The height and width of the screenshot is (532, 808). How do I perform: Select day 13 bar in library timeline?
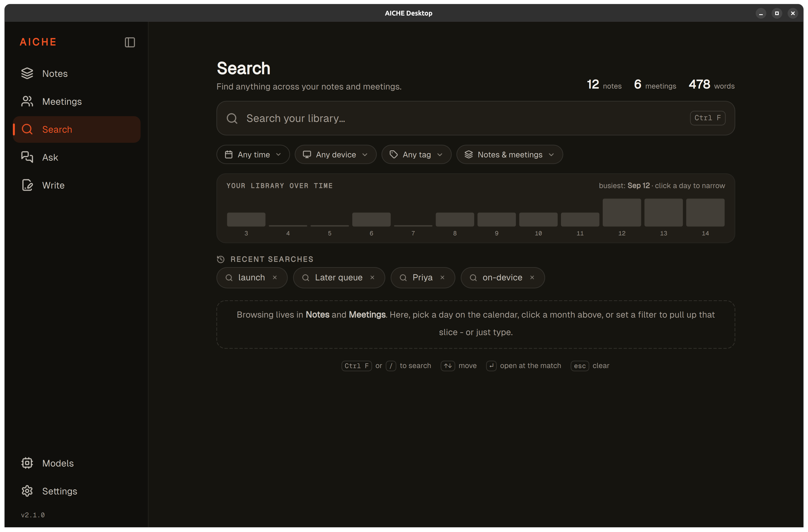click(x=664, y=213)
